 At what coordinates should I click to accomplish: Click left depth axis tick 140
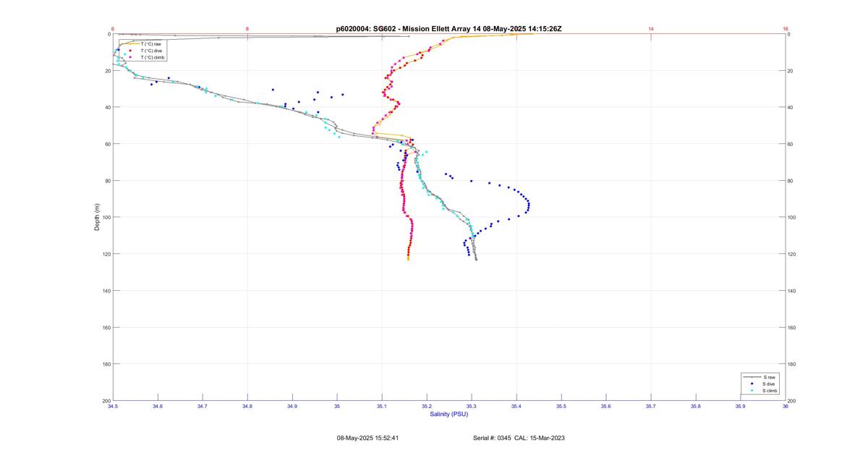[x=106, y=291]
